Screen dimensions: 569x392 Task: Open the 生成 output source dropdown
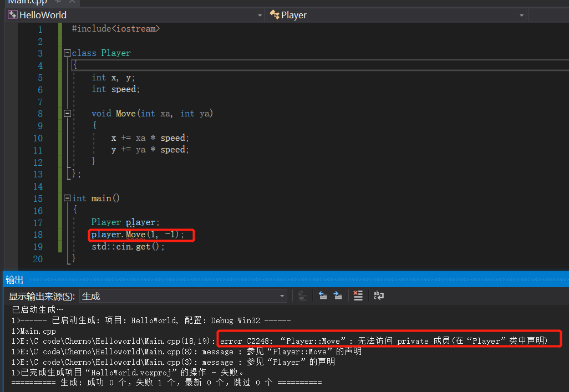point(282,296)
